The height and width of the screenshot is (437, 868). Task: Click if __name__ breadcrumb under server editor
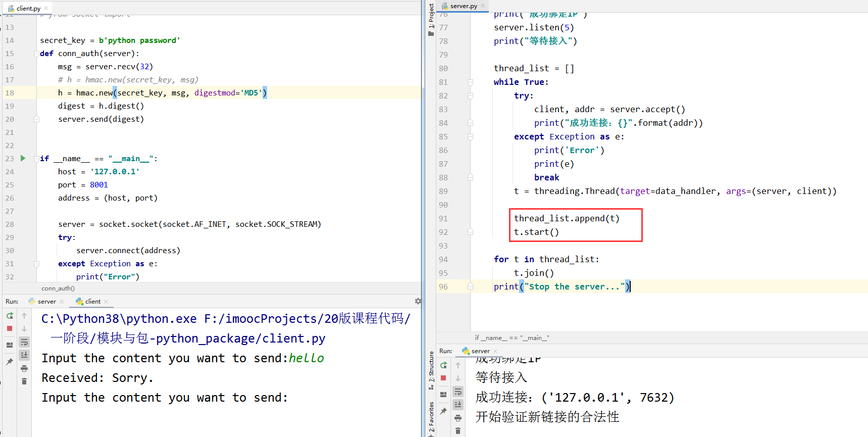[512, 338]
